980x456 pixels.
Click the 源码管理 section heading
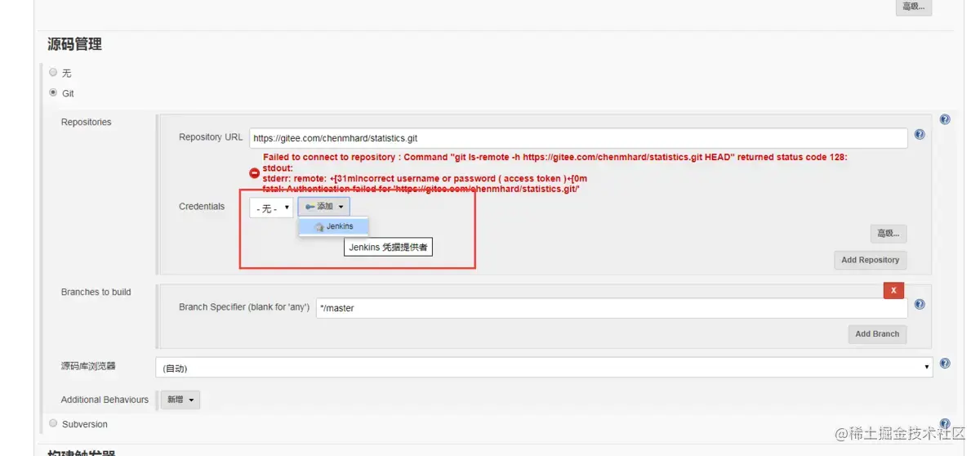(x=74, y=44)
